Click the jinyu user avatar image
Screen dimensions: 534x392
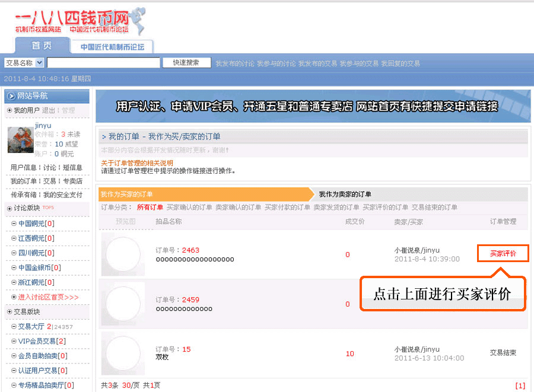(x=20, y=140)
